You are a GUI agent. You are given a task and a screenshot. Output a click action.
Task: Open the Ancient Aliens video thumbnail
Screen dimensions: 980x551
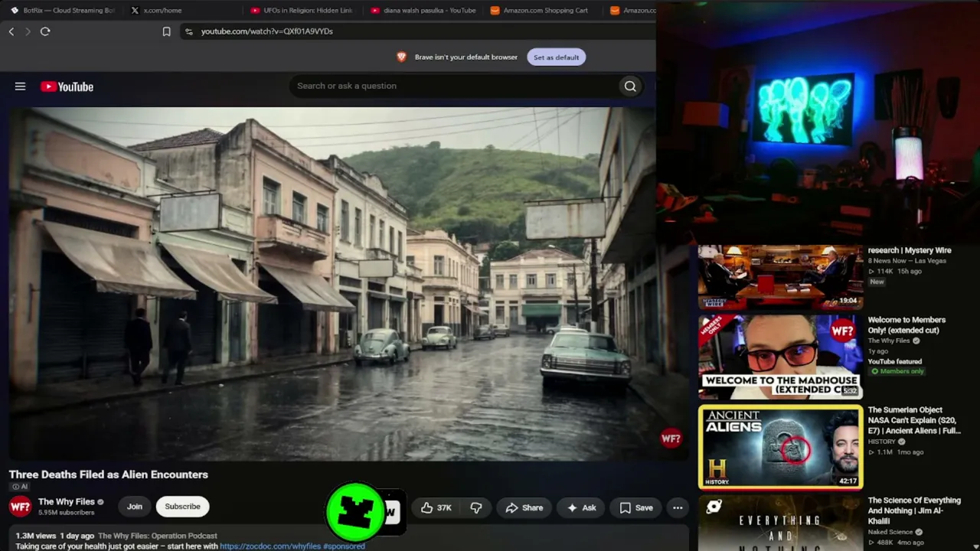tap(780, 447)
